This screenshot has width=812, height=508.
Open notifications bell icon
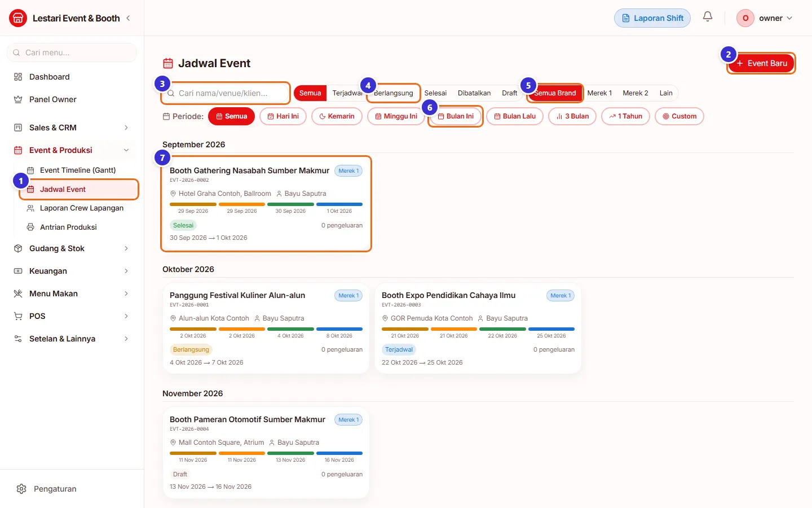pyautogui.click(x=708, y=17)
